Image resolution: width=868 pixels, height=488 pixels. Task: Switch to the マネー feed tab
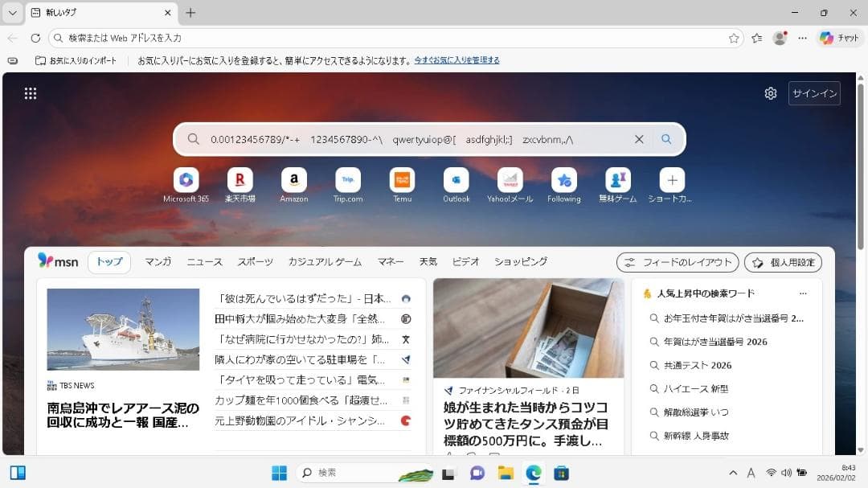(391, 261)
